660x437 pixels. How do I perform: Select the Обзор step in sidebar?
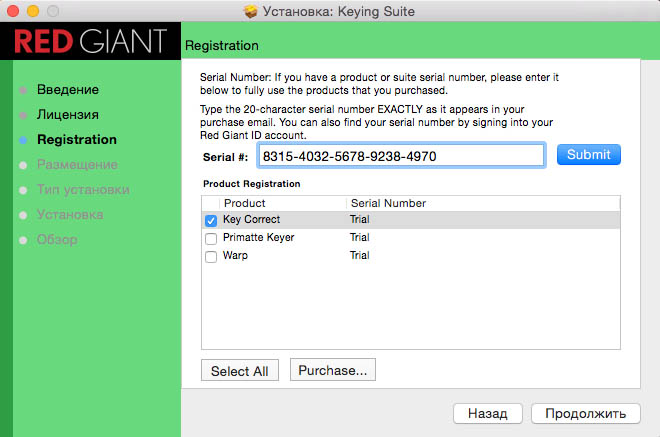[57, 240]
